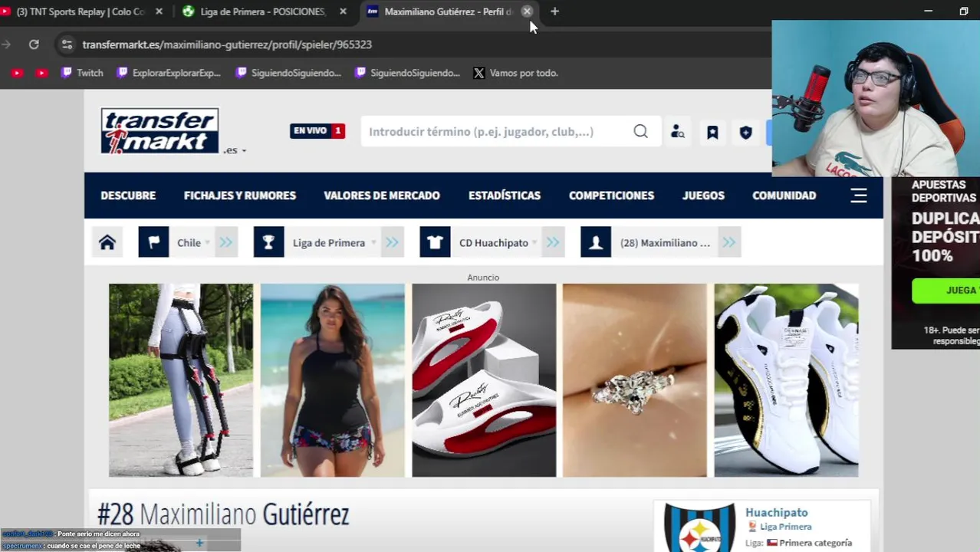The width and height of the screenshot is (980, 552).
Task: Click the player silhouette icon
Action: [x=596, y=242]
